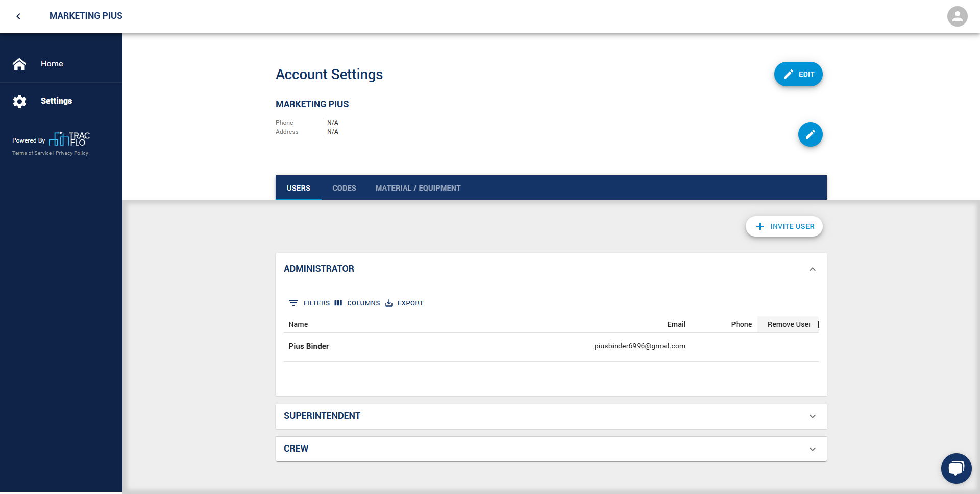This screenshot has height=494, width=980.
Task: Open the chat support bubble
Action: (956, 468)
